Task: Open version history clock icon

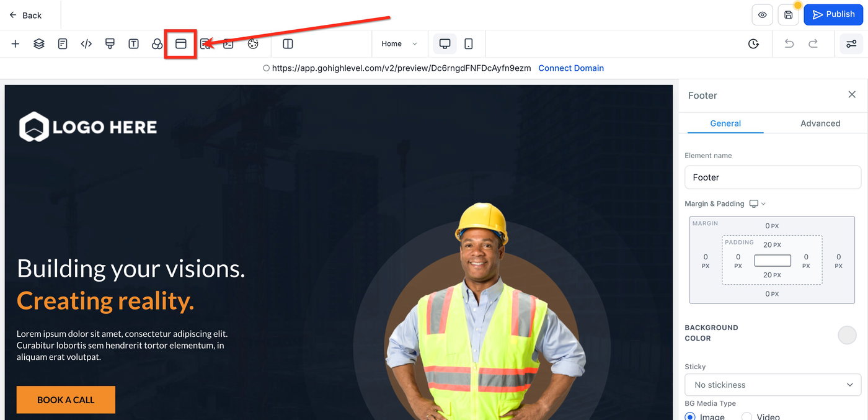Action: coord(753,44)
